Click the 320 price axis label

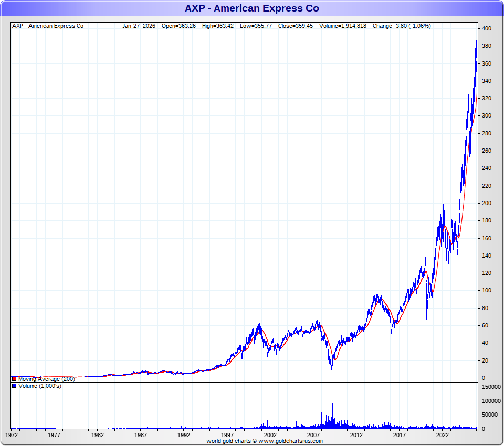487,98
